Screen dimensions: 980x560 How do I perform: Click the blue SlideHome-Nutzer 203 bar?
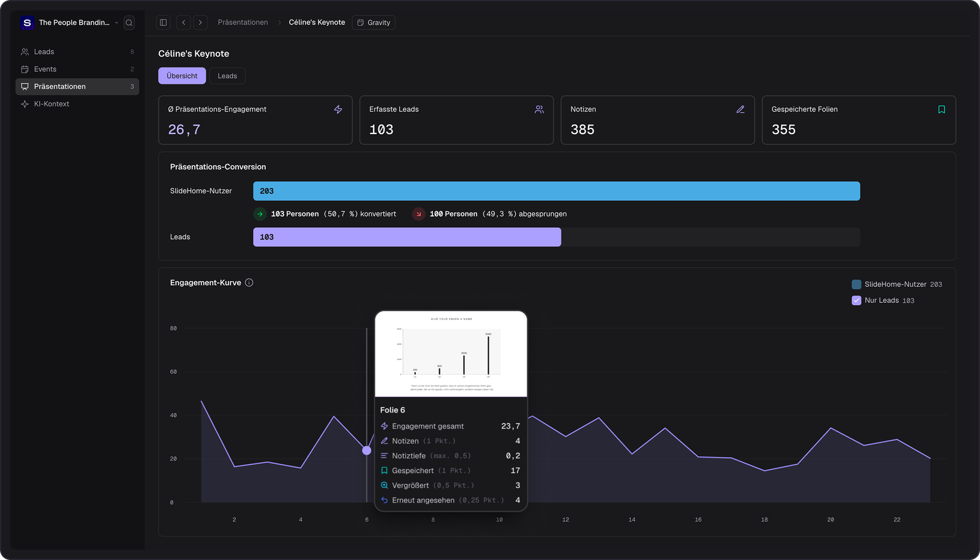coord(556,191)
